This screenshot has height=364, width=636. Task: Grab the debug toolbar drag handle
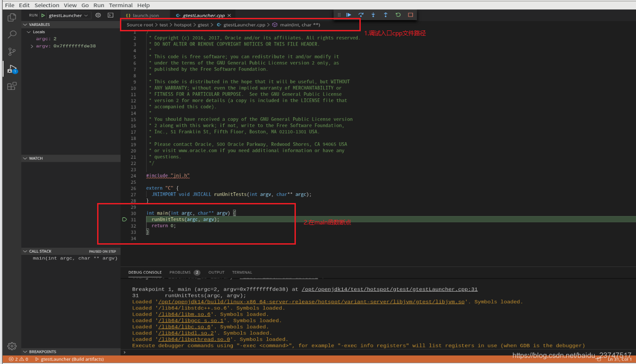[339, 15]
